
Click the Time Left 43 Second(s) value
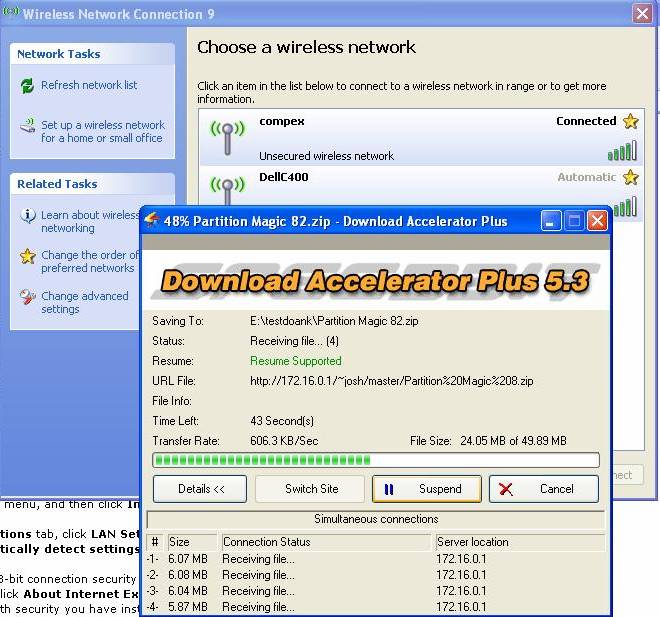[x=282, y=421]
